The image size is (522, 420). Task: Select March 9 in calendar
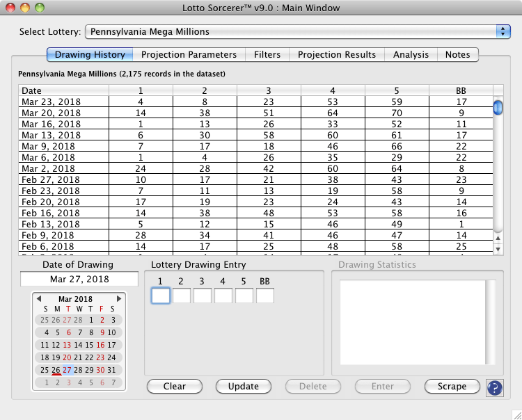coord(102,332)
